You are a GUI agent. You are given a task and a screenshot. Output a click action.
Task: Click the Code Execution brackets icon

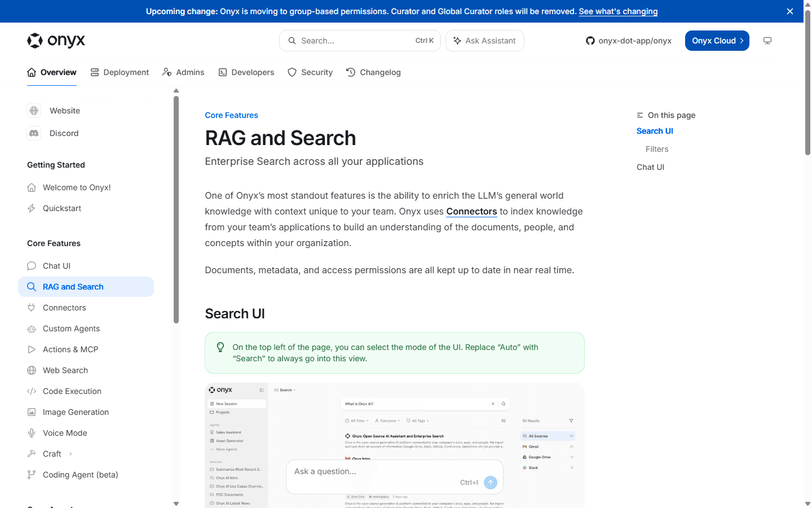[x=32, y=391]
